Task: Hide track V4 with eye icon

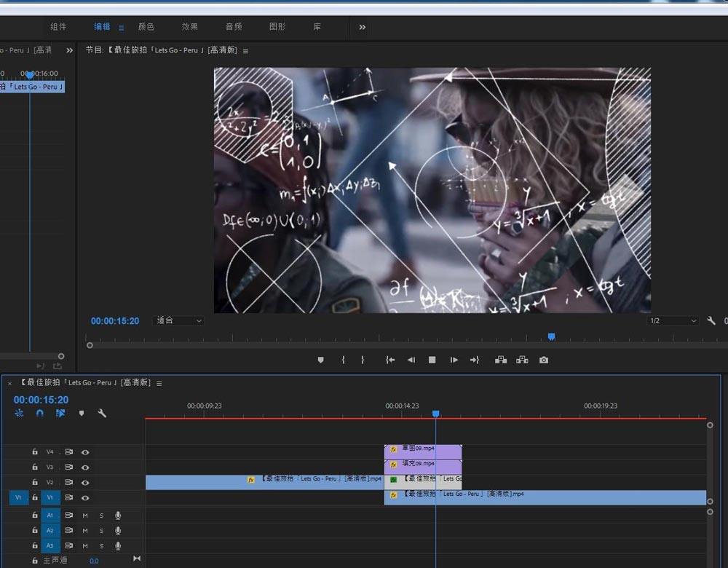Action: [x=85, y=452]
